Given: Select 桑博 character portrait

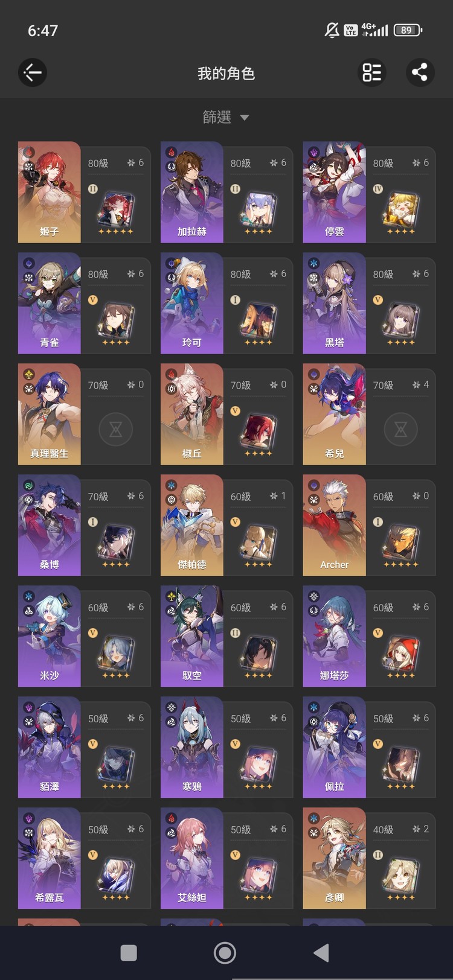Looking at the screenshot, I should pos(50,526).
